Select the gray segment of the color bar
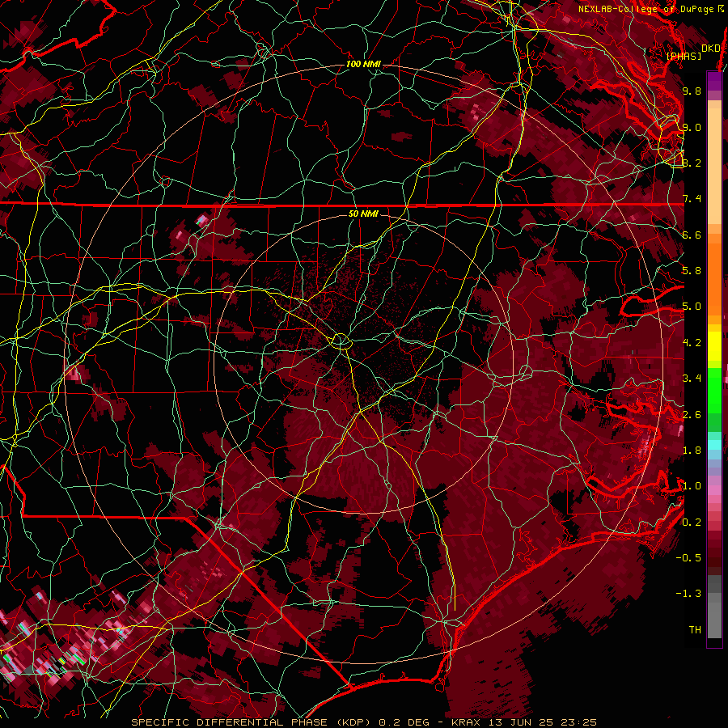This screenshot has height=728, width=728. [714, 606]
